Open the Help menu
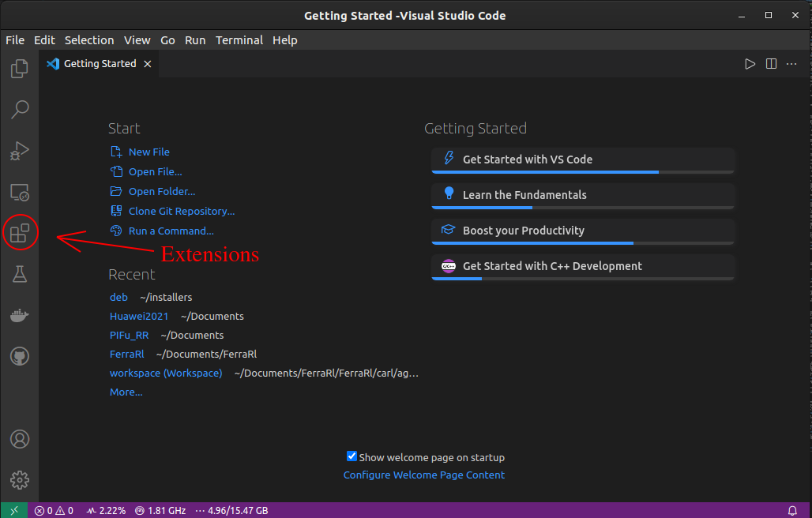 click(285, 40)
